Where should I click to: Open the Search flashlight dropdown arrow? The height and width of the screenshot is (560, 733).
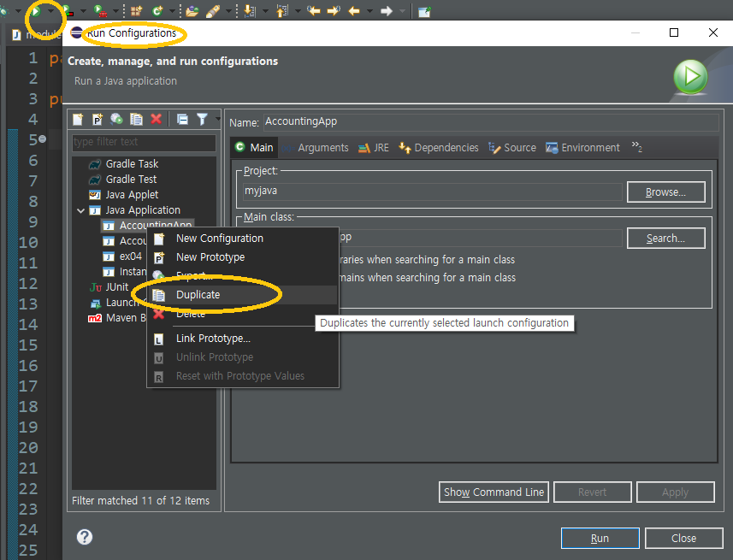pyautogui.click(x=228, y=11)
